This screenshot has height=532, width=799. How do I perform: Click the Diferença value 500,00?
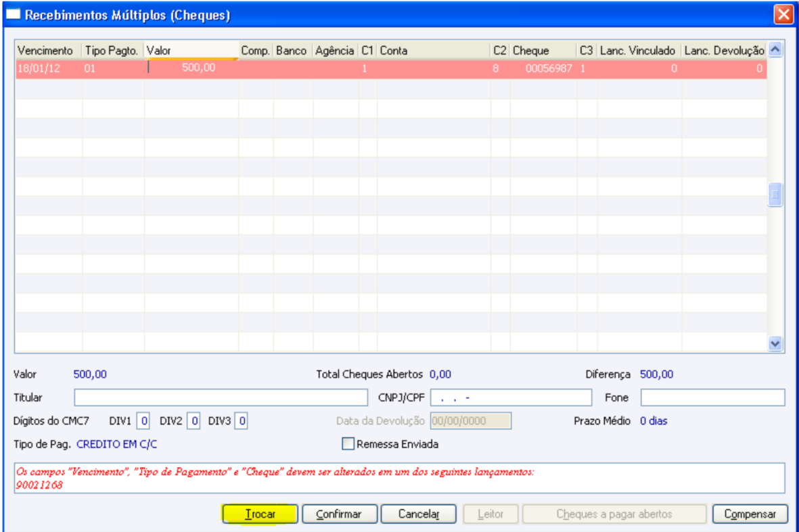click(x=656, y=374)
